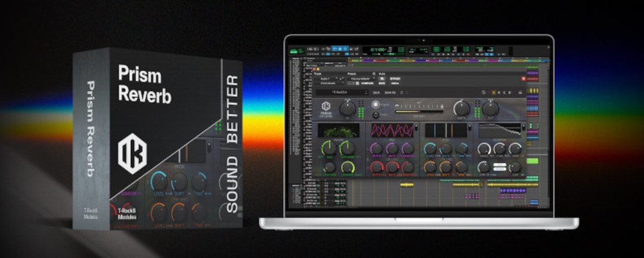Click the purple DEPTH knob in the MOD section

click(x=377, y=148)
